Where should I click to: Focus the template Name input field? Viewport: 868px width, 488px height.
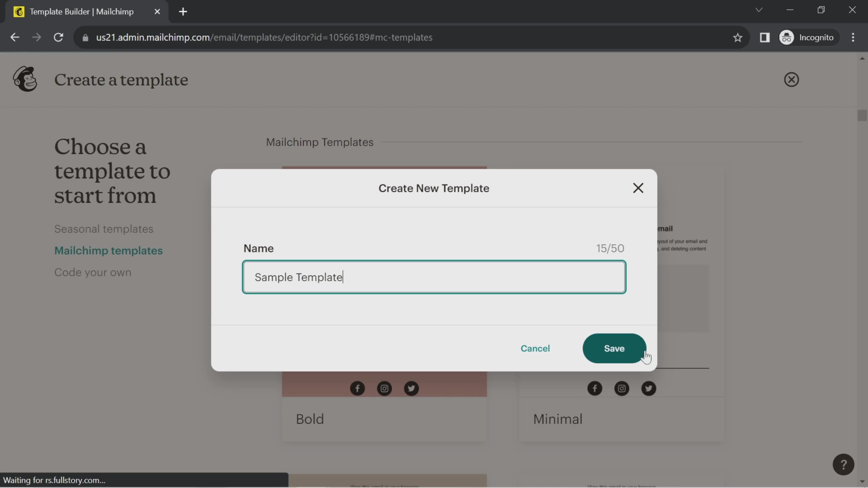[x=434, y=277]
